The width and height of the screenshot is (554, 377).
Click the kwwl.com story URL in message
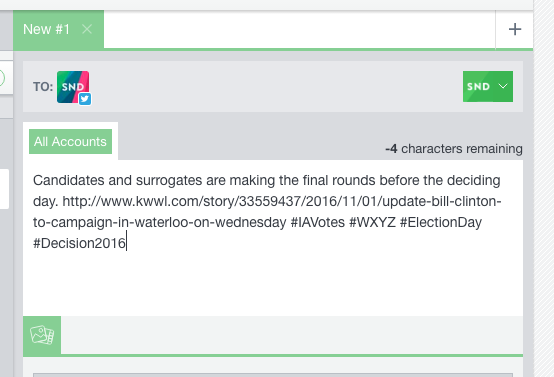(x=267, y=212)
